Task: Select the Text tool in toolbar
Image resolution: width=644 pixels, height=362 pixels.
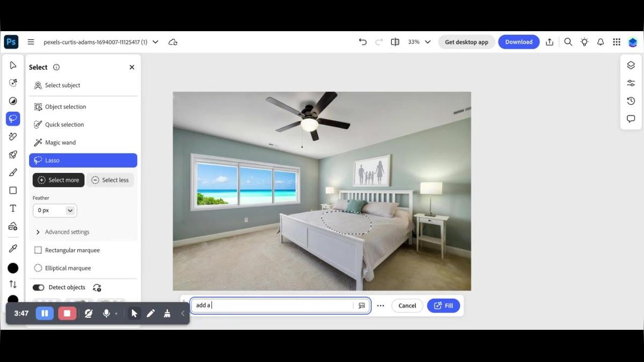Action: pyautogui.click(x=13, y=208)
